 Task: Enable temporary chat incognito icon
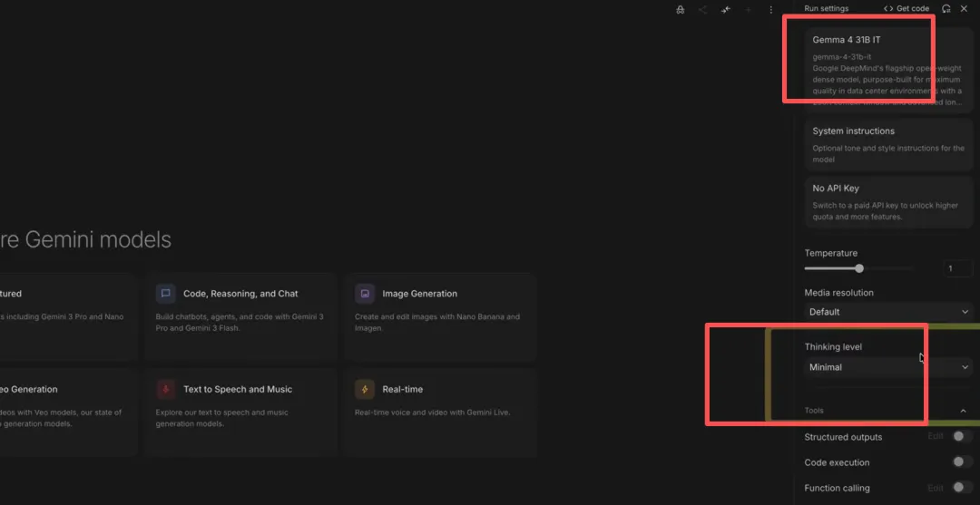[680, 9]
